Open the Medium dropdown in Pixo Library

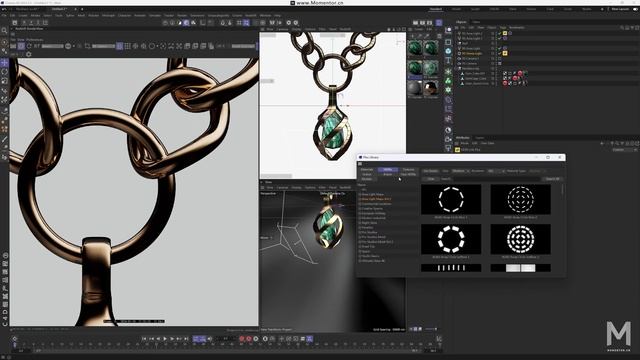point(460,171)
